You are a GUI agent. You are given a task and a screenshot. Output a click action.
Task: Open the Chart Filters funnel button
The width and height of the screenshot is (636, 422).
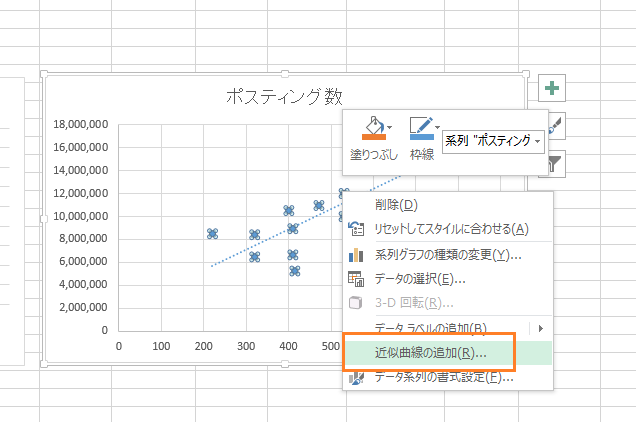click(x=556, y=164)
